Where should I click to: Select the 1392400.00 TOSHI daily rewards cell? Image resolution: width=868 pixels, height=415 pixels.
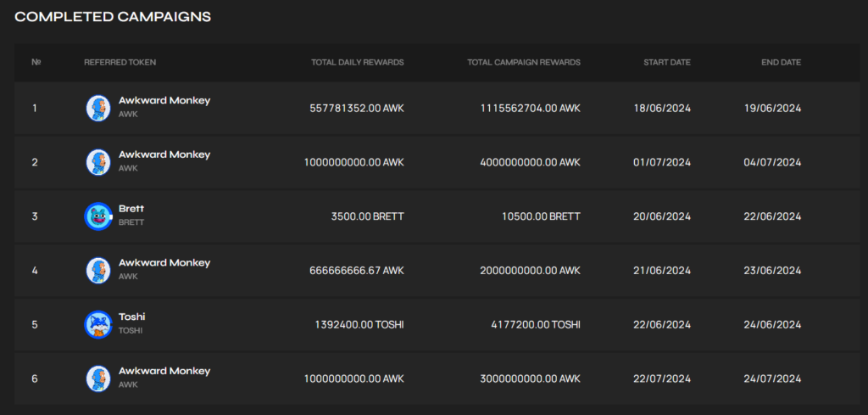click(x=359, y=324)
